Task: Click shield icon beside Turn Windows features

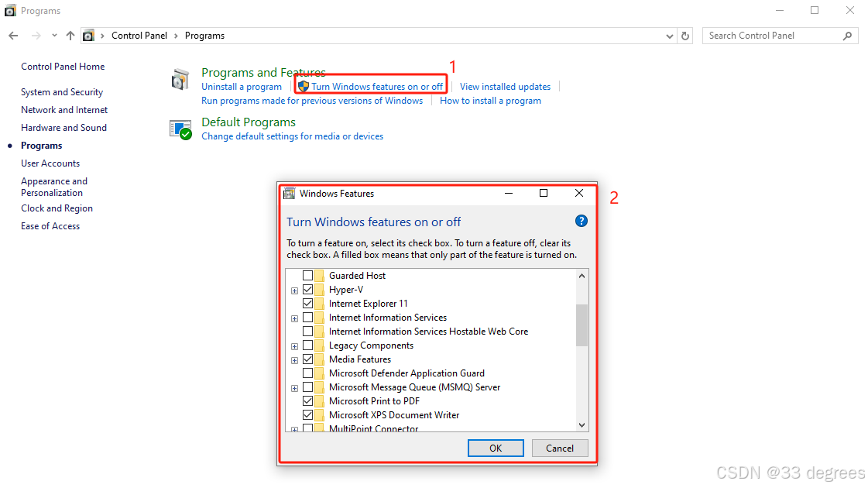Action: click(304, 87)
